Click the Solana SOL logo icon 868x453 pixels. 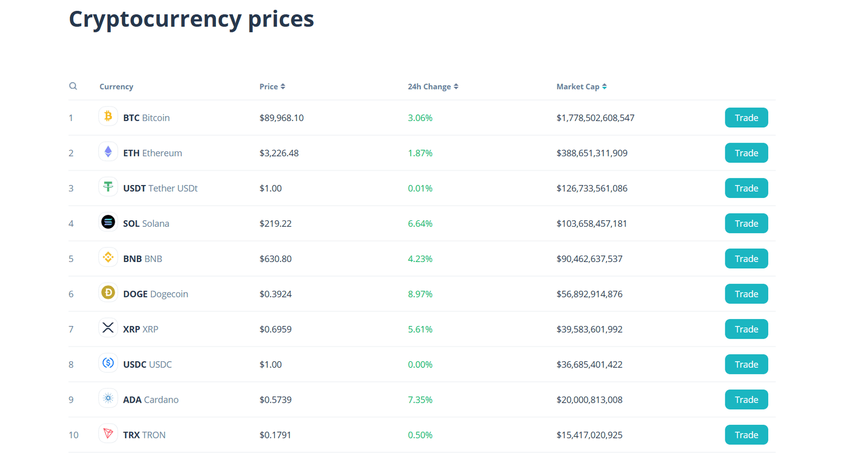click(x=108, y=222)
